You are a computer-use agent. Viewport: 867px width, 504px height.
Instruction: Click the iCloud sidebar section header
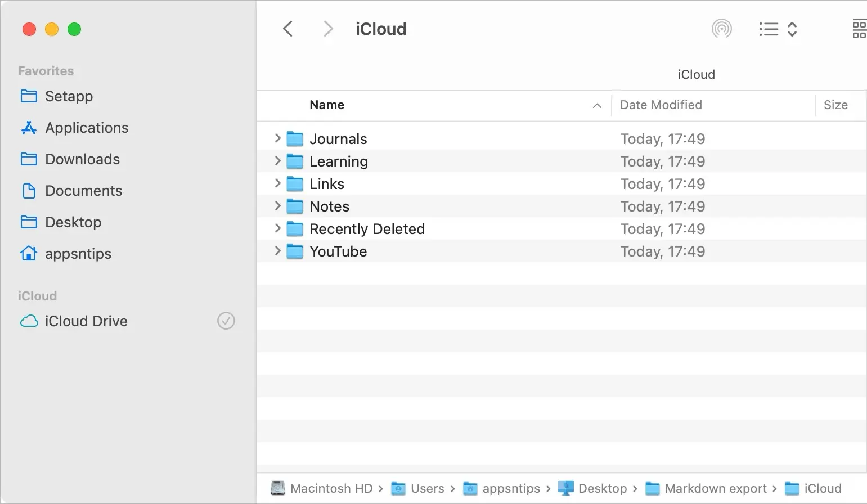(37, 296)
